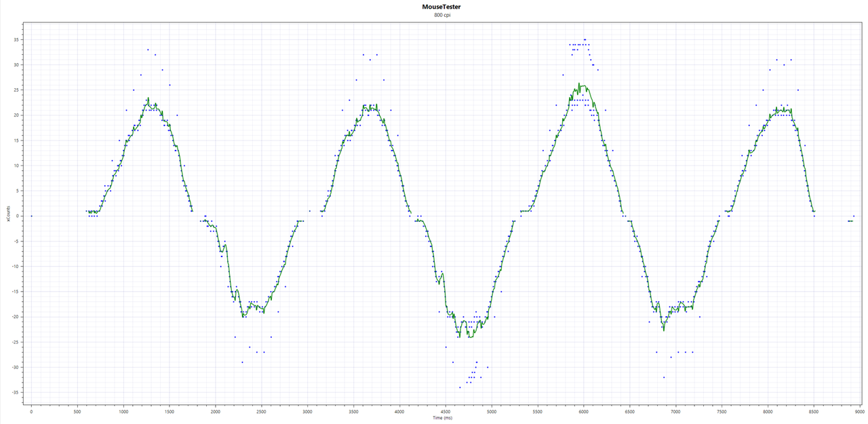This screenshot has width=868, height=424.
Task: Click the '-15' xCounts axis tick label
Action: [14, 292]
